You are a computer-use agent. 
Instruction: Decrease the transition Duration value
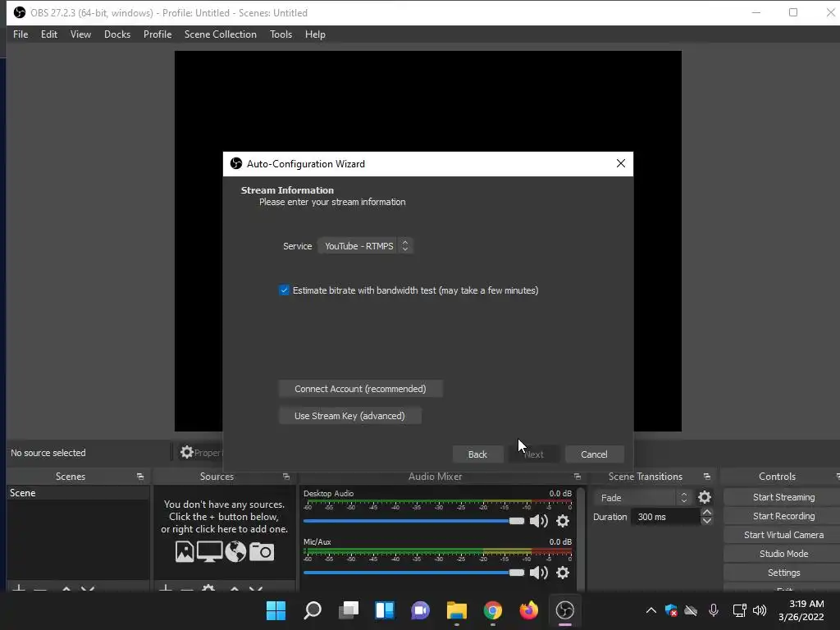(706, 521)
